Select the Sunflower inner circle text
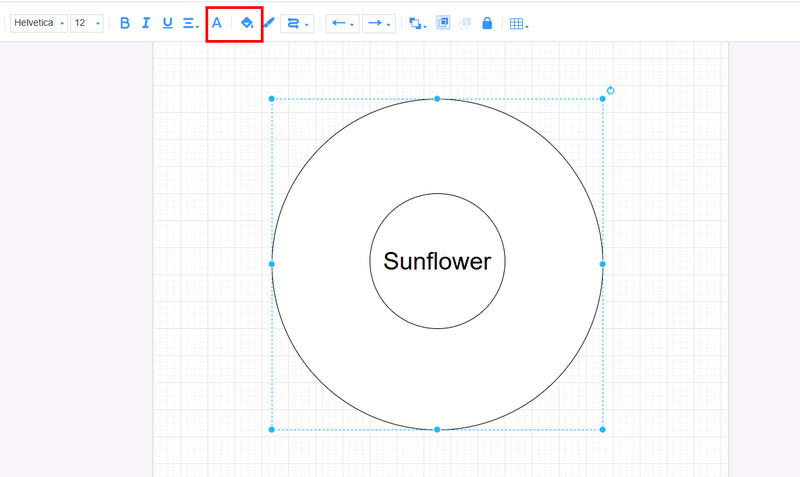 coord(437,262)
